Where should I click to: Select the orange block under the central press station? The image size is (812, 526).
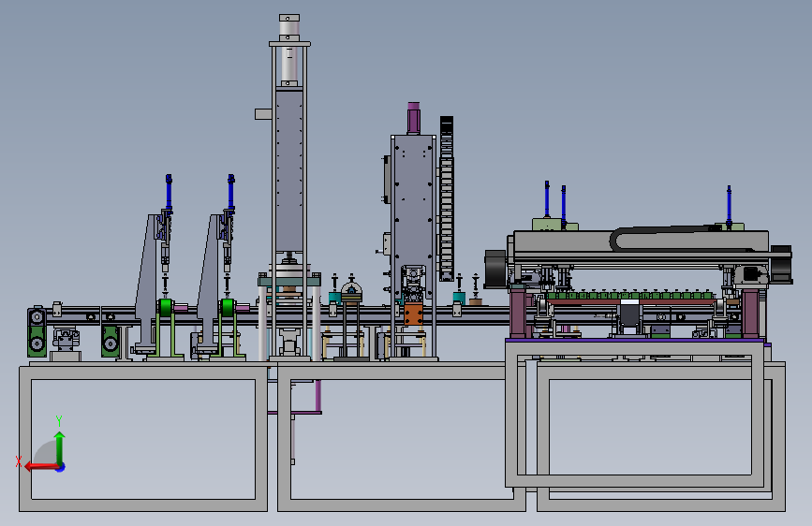pos(413,314)
